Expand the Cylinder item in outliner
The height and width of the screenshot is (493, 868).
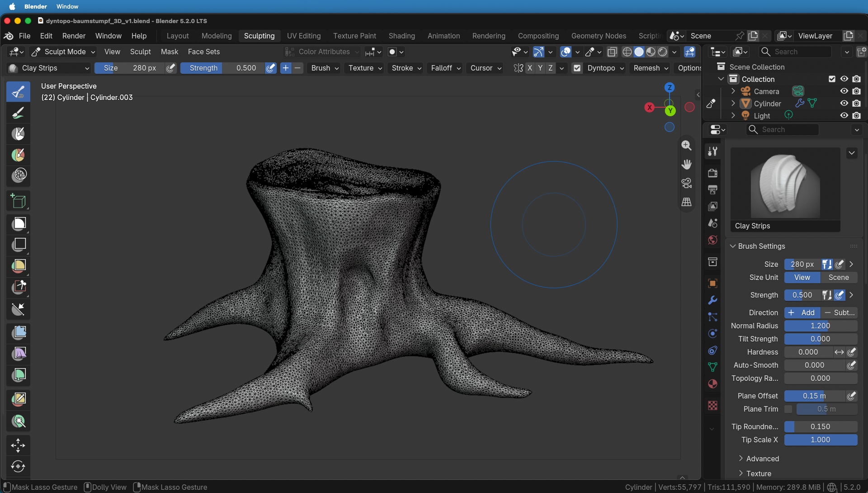click(733, 103)
